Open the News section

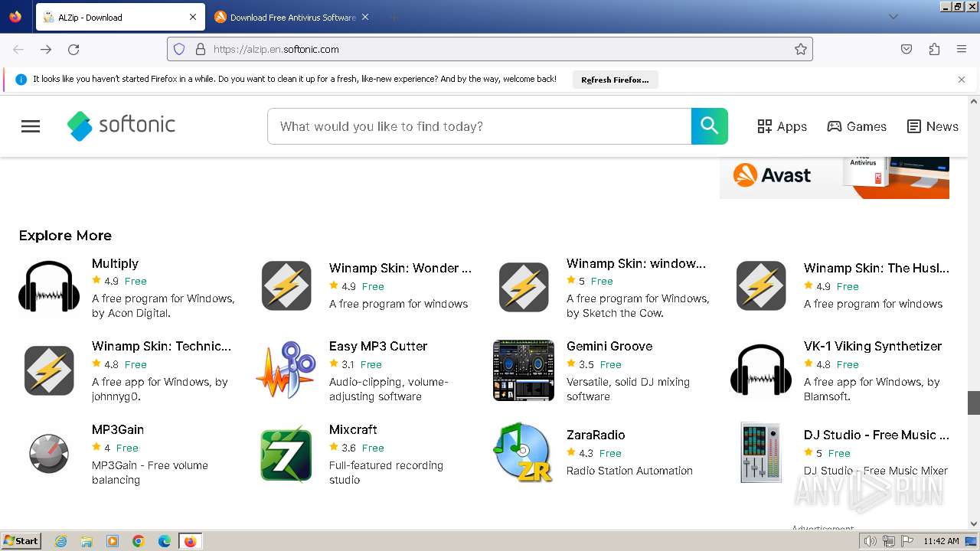(x=933, y=126)
